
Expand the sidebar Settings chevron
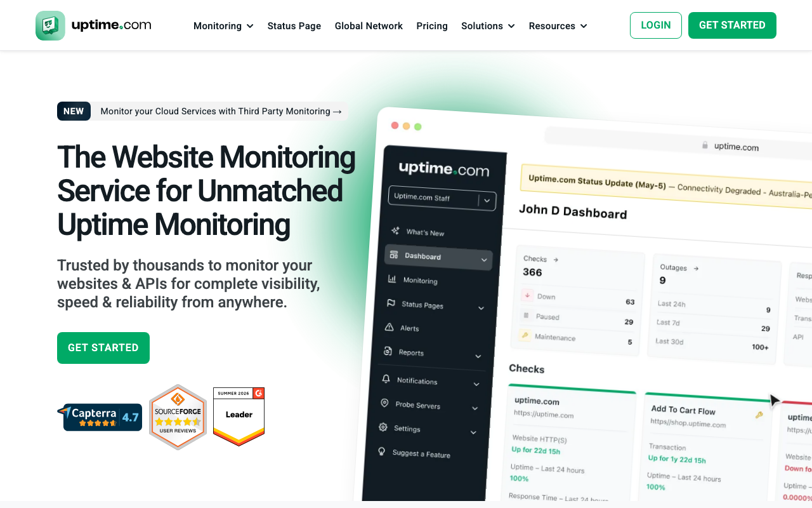coord(473,432)
